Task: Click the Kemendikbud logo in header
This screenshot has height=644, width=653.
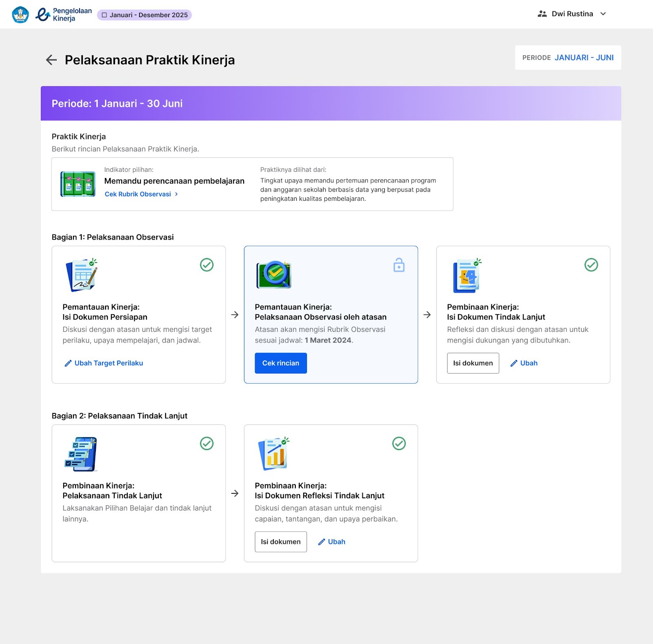Action: 20,15
